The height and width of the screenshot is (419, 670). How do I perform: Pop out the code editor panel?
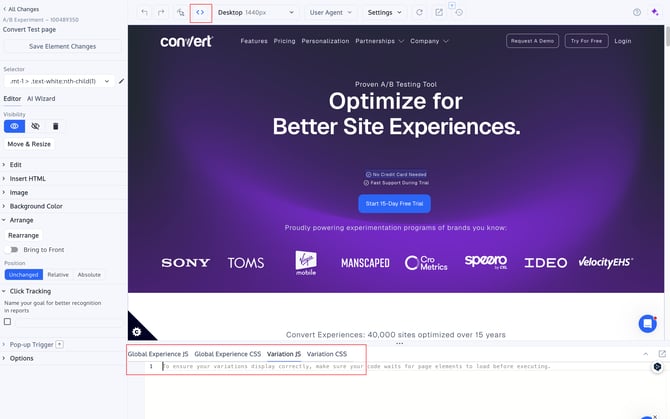662,354
